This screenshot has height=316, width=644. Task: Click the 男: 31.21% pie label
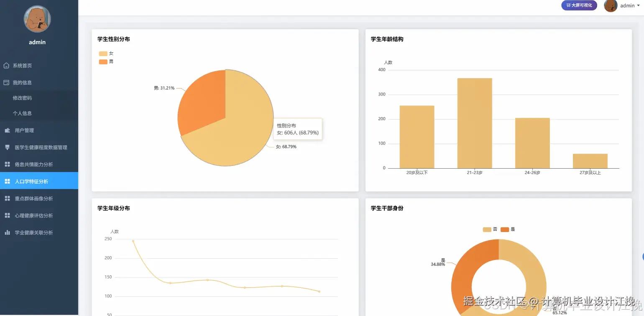[164, 88]
